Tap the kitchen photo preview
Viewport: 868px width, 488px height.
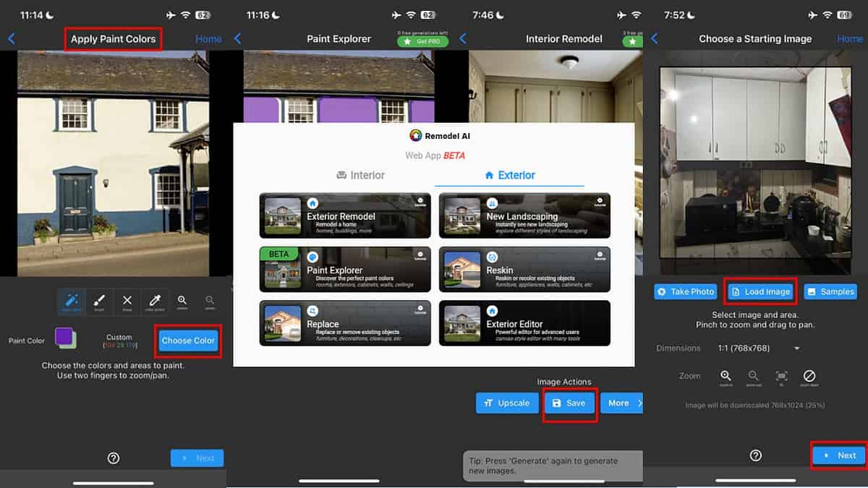[756, 162]
